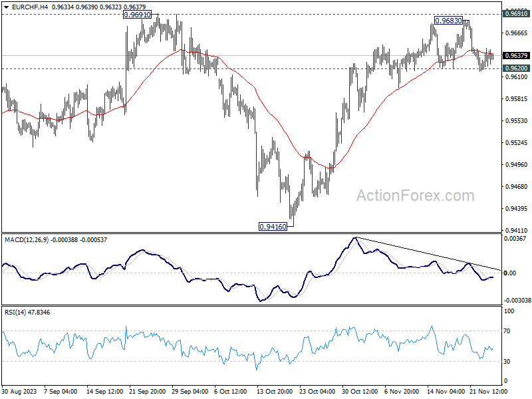Screen dimensions: 532x399
Task: Select the 0.96200 support level tag
Action: (516, 68)
